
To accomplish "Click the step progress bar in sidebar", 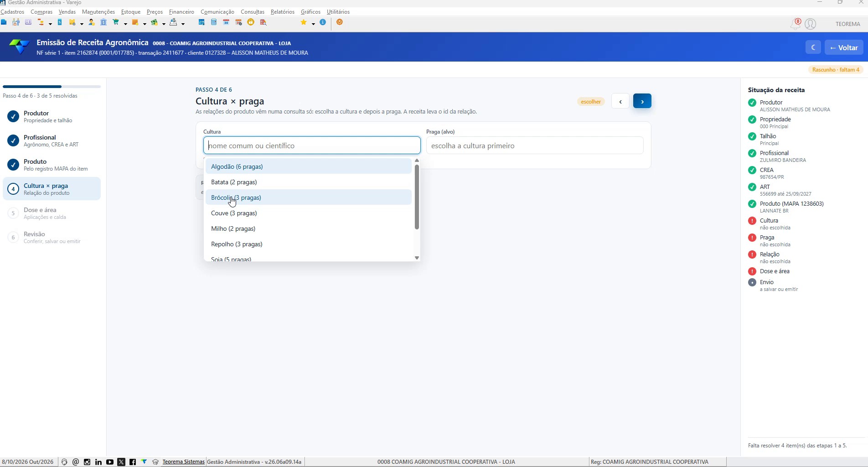I will click(52, 86).
